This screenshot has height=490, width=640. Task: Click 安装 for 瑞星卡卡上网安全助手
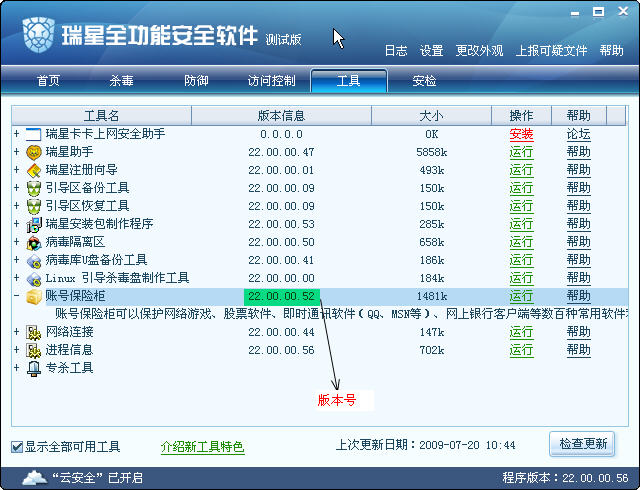coord(521,134)
